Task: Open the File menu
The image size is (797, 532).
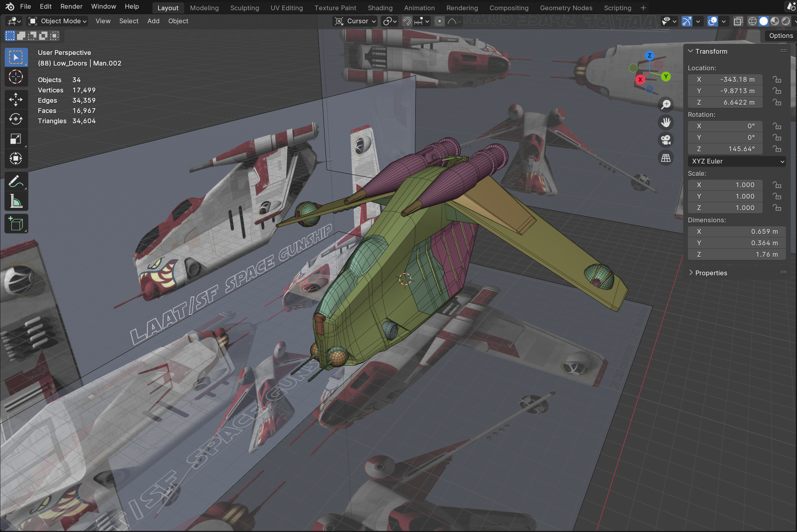Action: (25, 7)
